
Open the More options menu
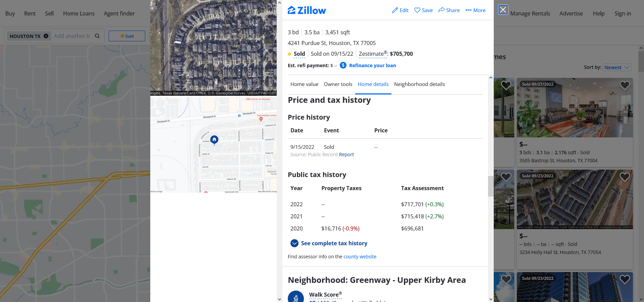click(x=475, y=10)
